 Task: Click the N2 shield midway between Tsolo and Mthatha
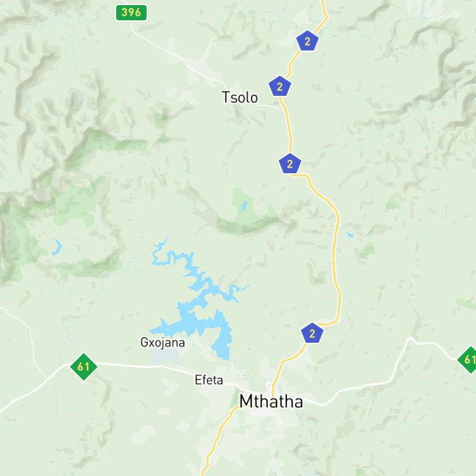(290, 164)
